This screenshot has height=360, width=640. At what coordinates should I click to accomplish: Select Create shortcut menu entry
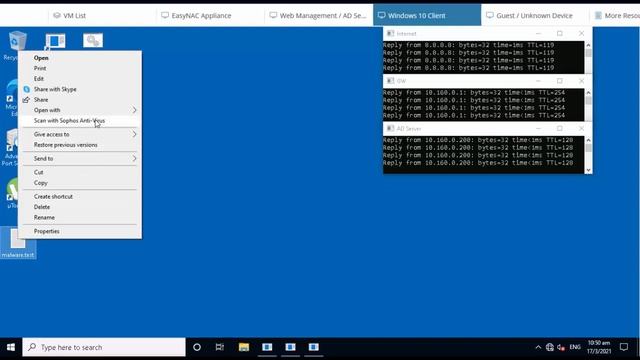(x=80, y=196)
